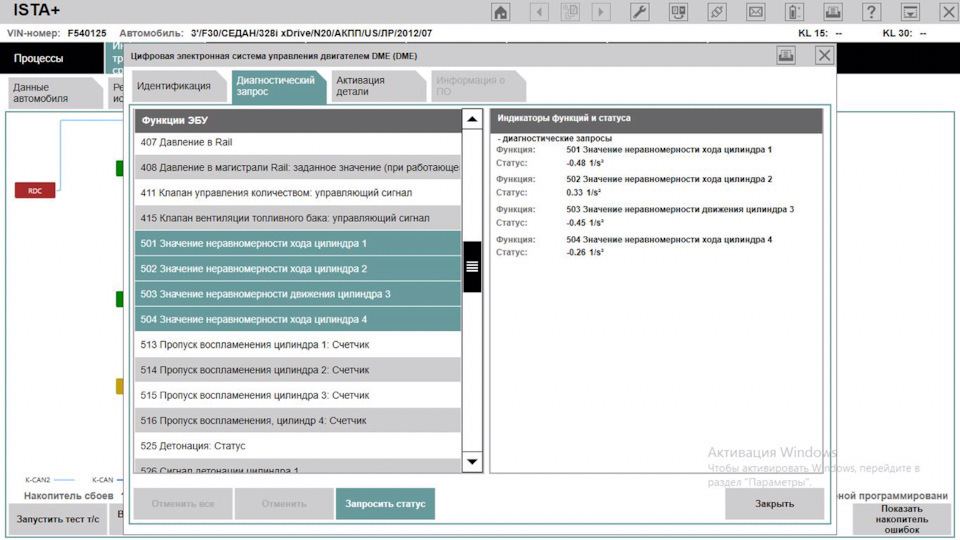Click Накопитель сбоев label
The width and height of the screenshot is (960, 540).
(69, 495)
